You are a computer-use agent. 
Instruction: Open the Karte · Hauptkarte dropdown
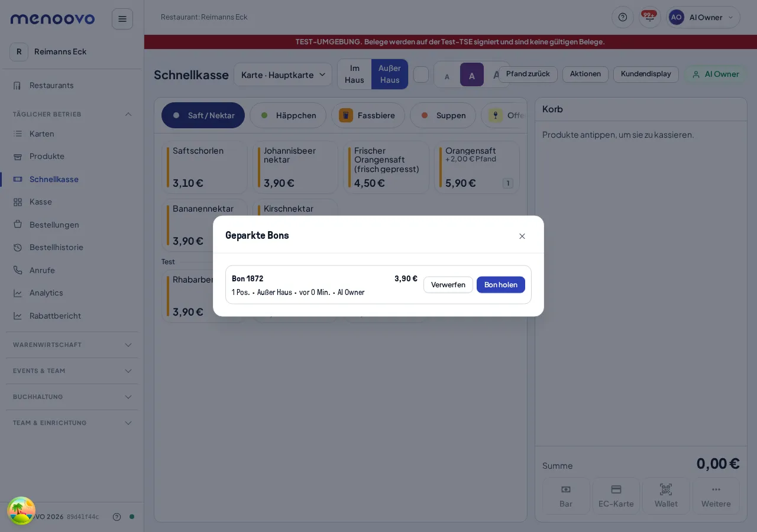pos(283,74)
